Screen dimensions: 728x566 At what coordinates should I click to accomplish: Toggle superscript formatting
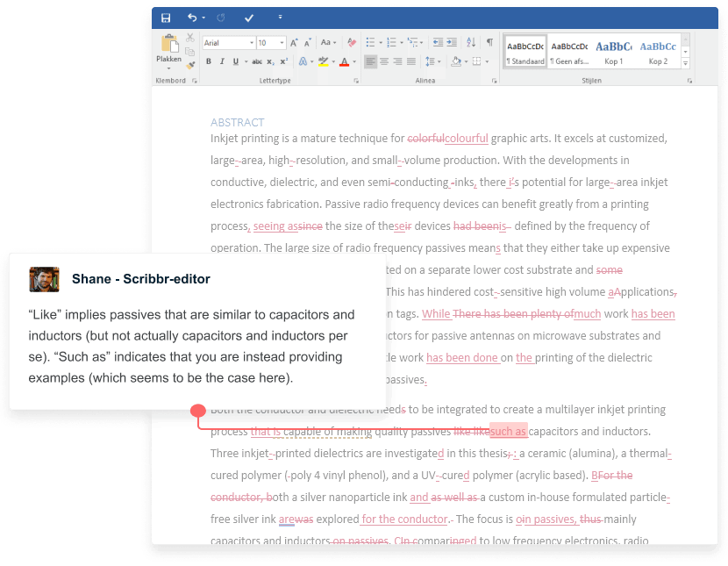284,61
